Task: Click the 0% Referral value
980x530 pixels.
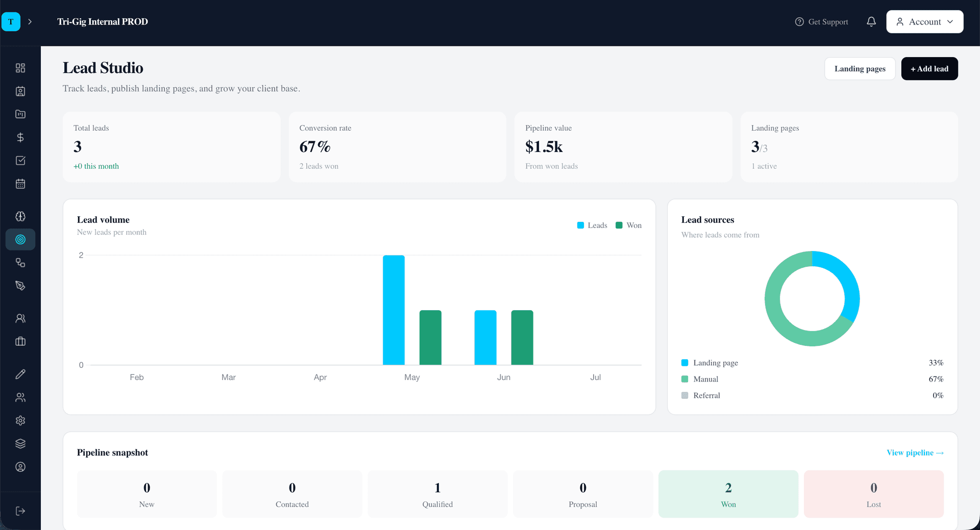Action: pyautogui.click(x=938, y=395)
